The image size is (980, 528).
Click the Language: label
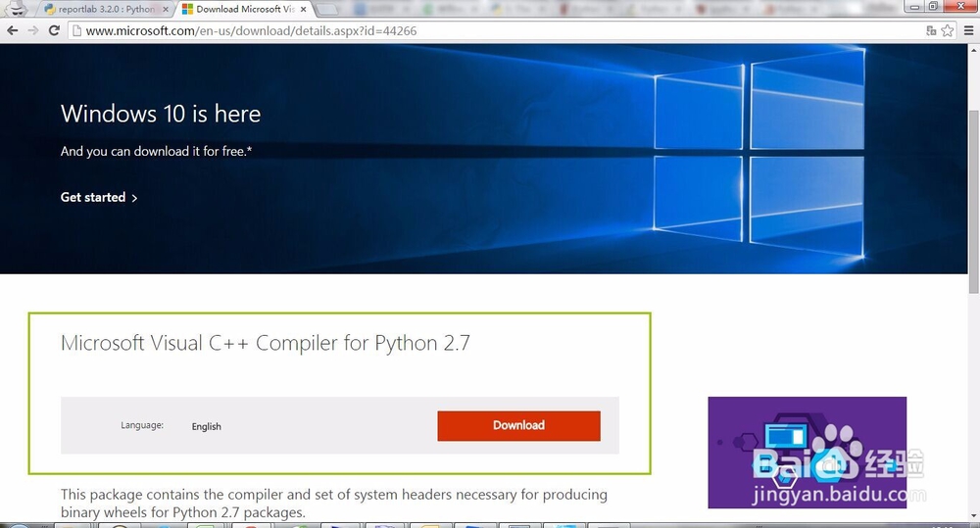142,425
